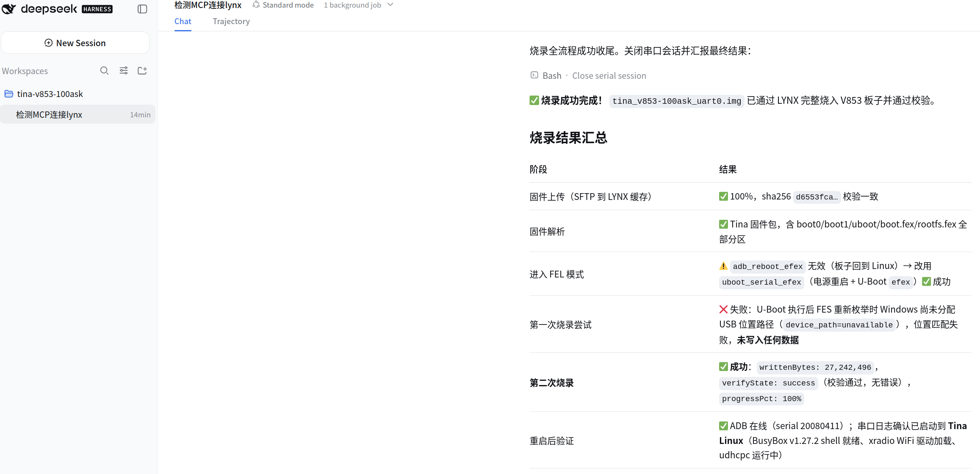Image resolution: width=980 pixels, height=474 pixels.
Task: Click the deepseek whale logo icon
Action: (8, 9)
